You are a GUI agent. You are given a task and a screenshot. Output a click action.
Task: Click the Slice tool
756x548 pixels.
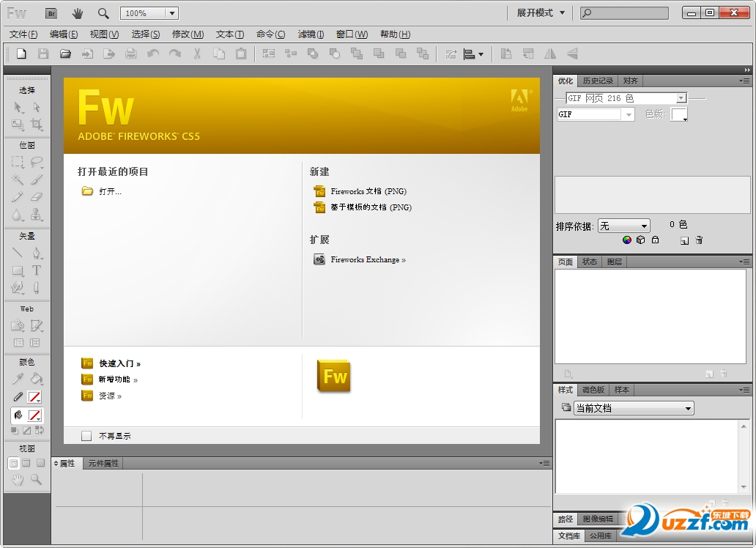(x=36, y=325)
